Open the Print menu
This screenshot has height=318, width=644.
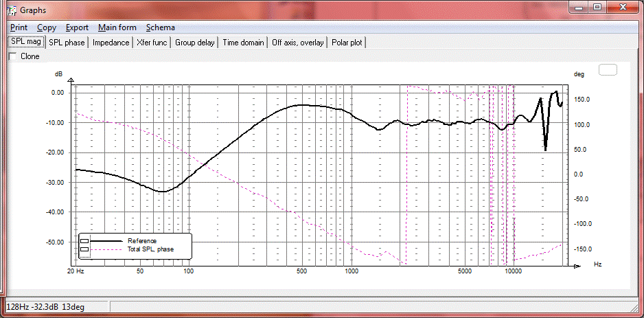click(19, 27)
